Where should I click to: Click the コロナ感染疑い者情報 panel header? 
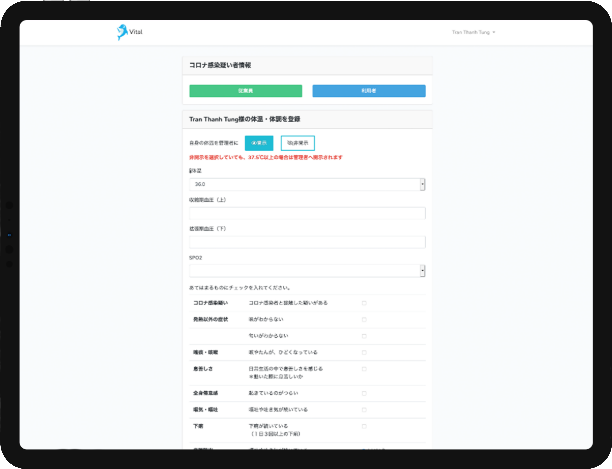pyautogui.click(x=220, y=65)
